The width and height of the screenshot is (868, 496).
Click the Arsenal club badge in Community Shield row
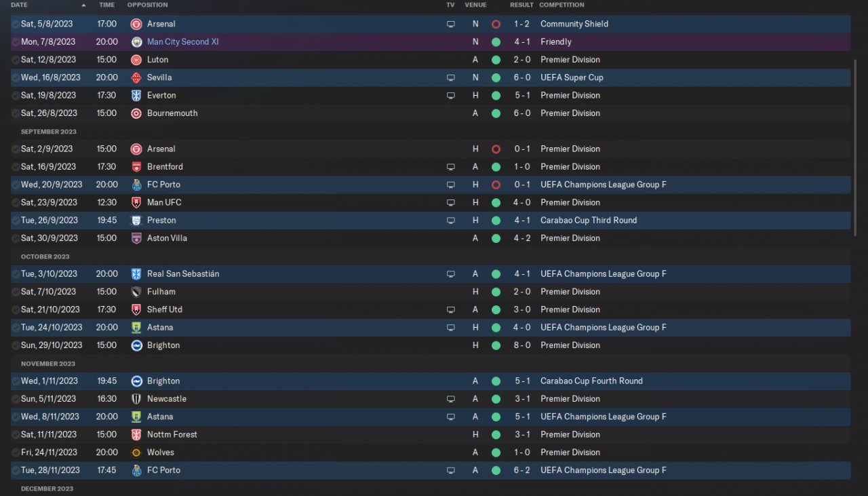136,24
